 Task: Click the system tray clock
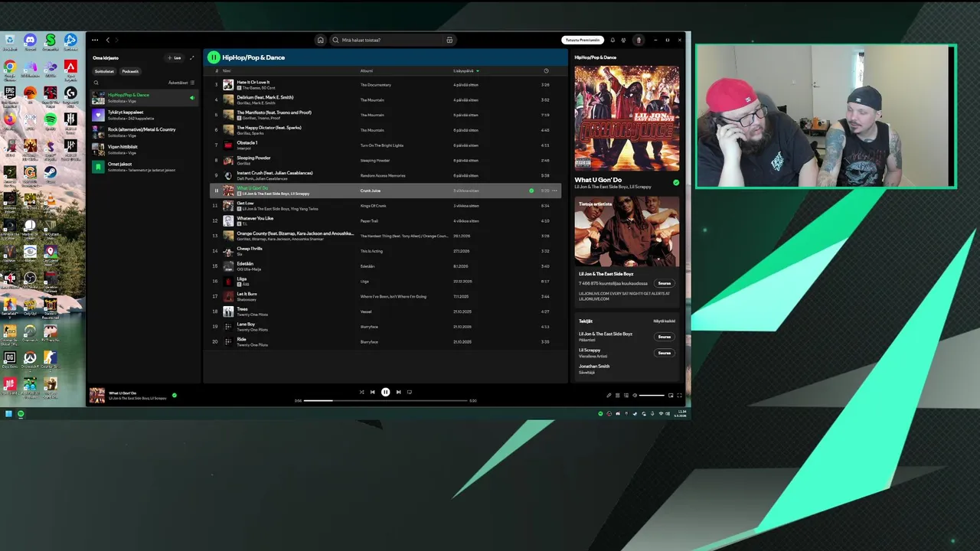681,413
